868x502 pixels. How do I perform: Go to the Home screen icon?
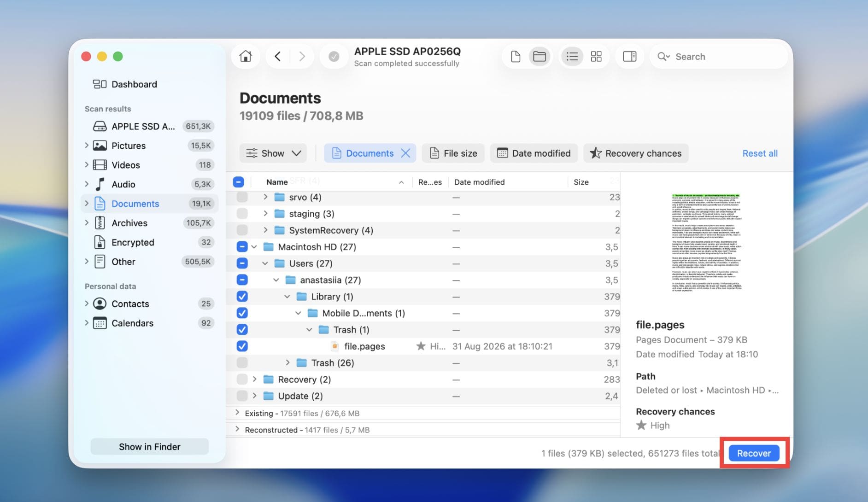pyautogui.click(x=246, y=56)
